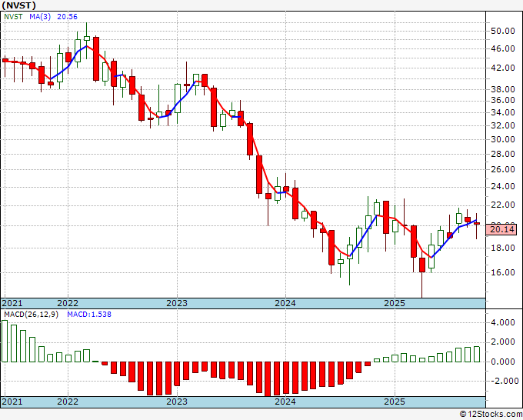
Task: Click 2025 on the MACD timeline
Action: (395, 402)
